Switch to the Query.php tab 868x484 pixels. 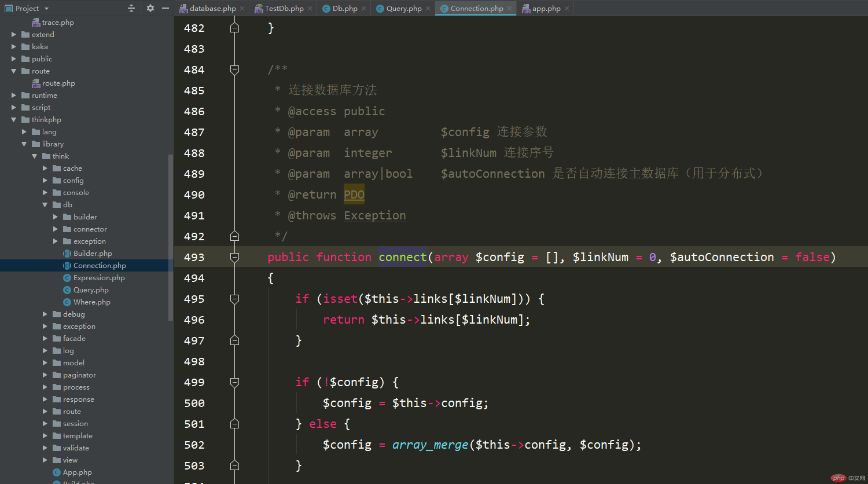coord(403,8)
